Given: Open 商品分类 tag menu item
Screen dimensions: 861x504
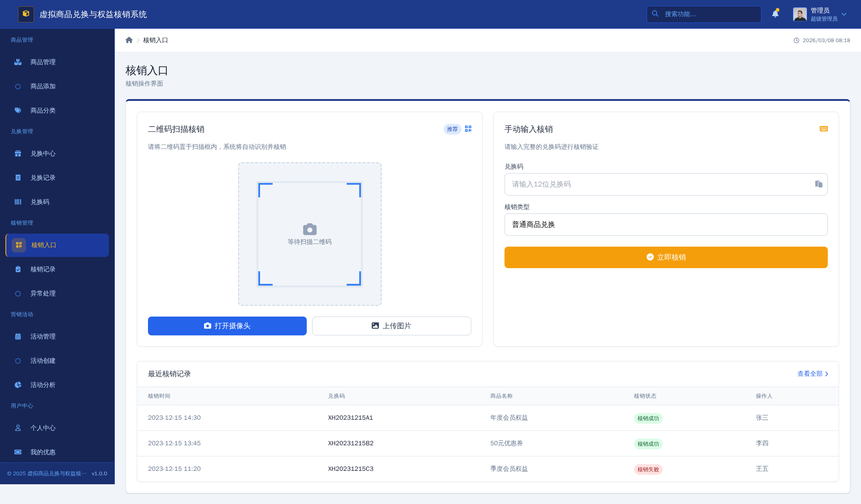Looking at the screenshot, I should click(x=43, y=111).
